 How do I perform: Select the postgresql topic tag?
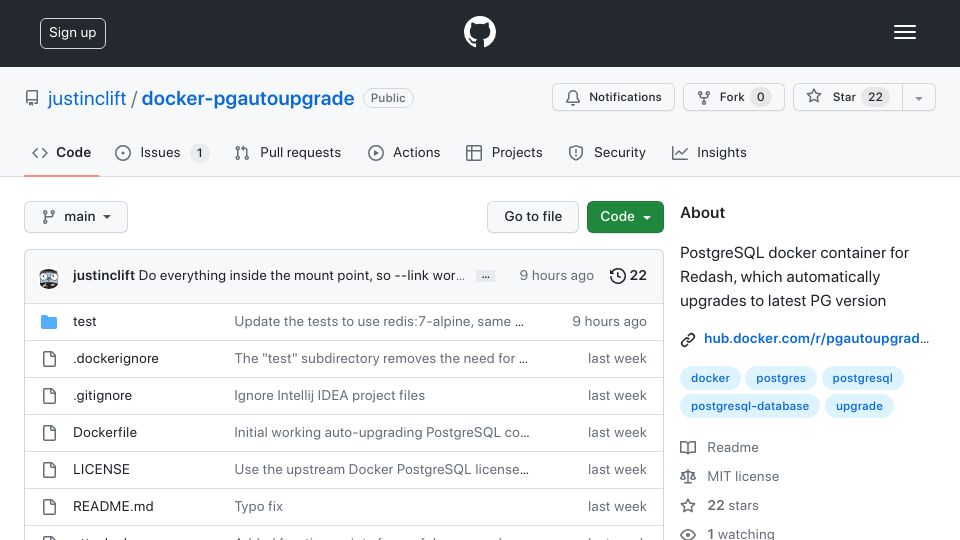(x=862, y=378)
